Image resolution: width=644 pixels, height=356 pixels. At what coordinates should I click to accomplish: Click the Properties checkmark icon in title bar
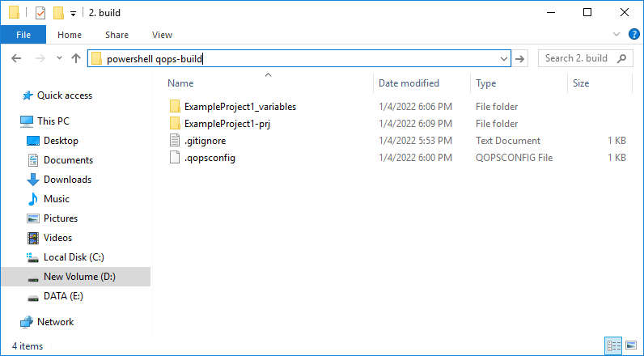[40, 13]
